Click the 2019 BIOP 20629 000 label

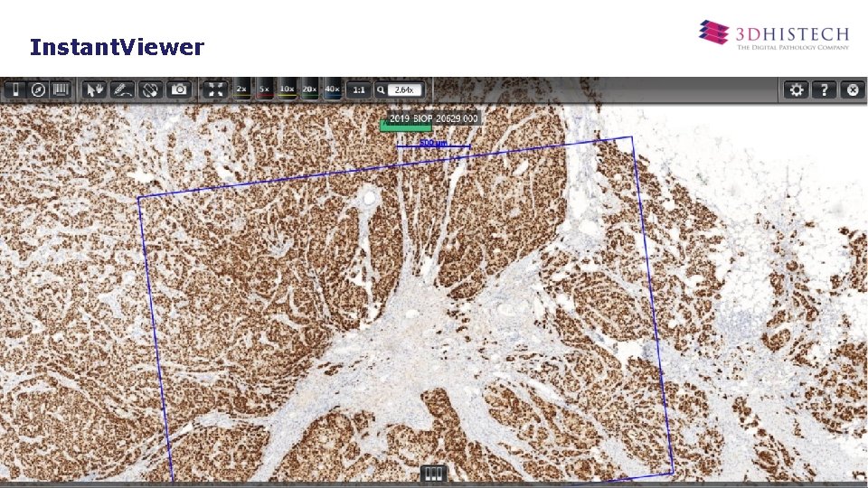[433, 118]
